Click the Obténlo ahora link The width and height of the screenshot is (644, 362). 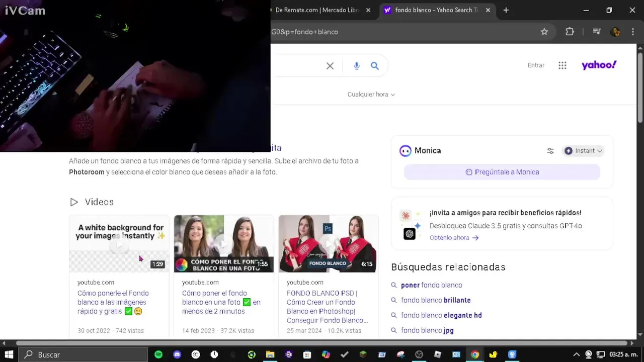coord(454,238)
